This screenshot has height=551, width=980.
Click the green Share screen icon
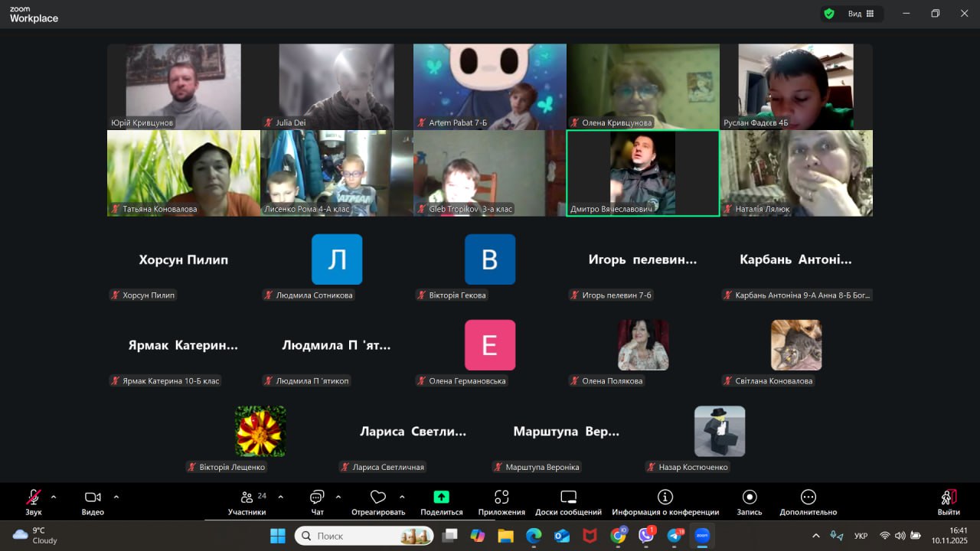pyautogui.click(x=441, y=497)
